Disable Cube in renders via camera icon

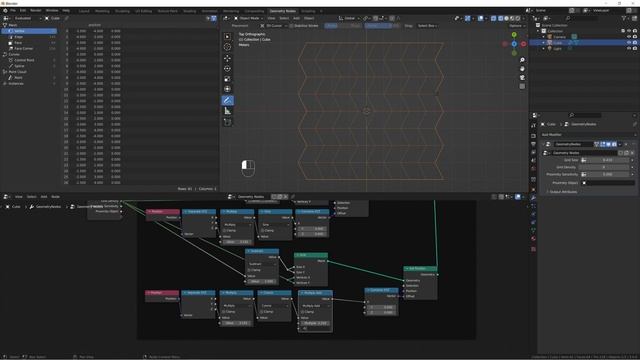tap(635, 42)
